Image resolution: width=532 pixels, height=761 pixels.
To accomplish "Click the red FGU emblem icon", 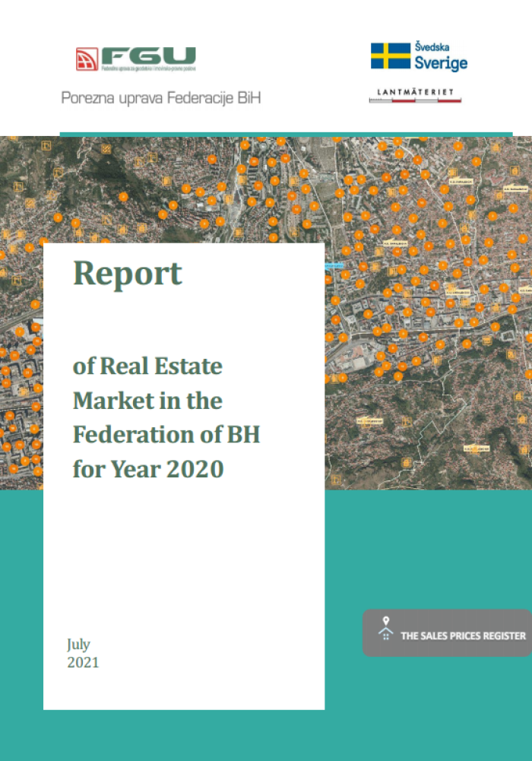I will [x=87, y=59].
